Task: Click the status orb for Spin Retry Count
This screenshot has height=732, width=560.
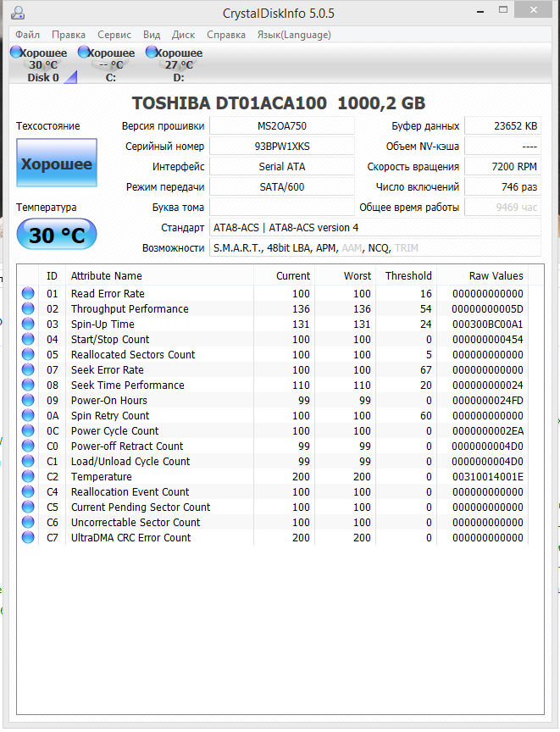Action: [28, 415]
